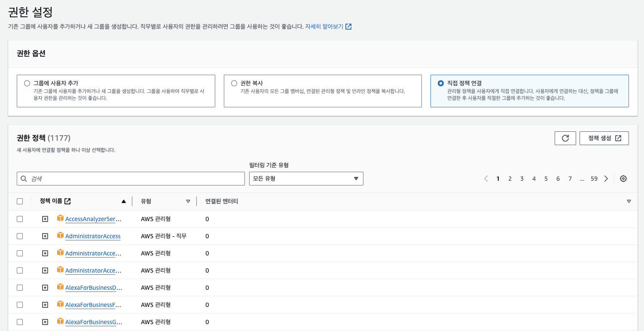
Task: Show page 6 of policies
Action: tap(558, 179)
